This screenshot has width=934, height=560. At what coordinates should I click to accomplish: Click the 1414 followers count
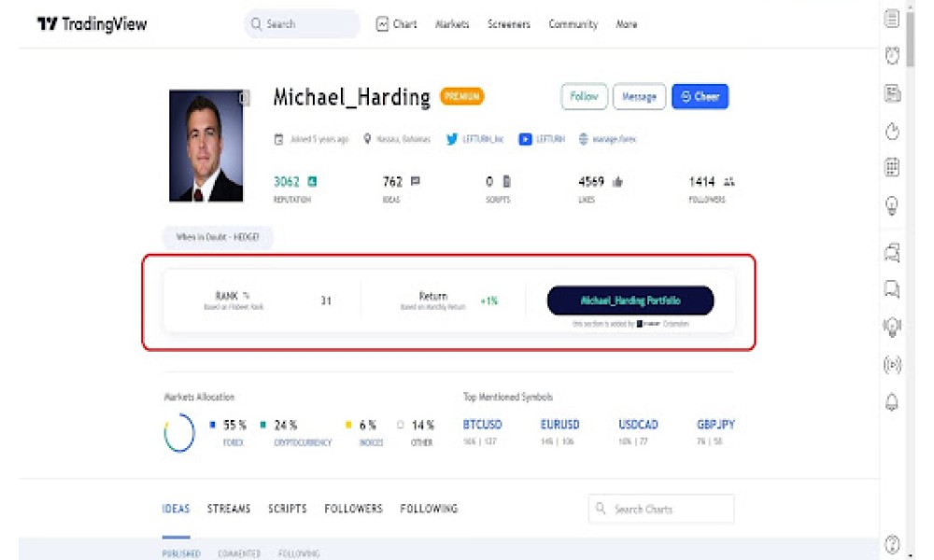point(701,181)
